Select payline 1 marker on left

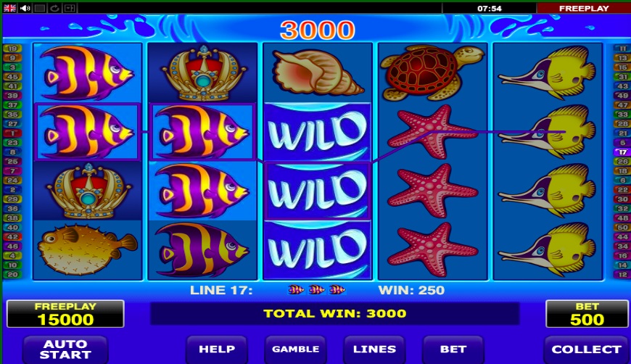click(x=12, y=133)
